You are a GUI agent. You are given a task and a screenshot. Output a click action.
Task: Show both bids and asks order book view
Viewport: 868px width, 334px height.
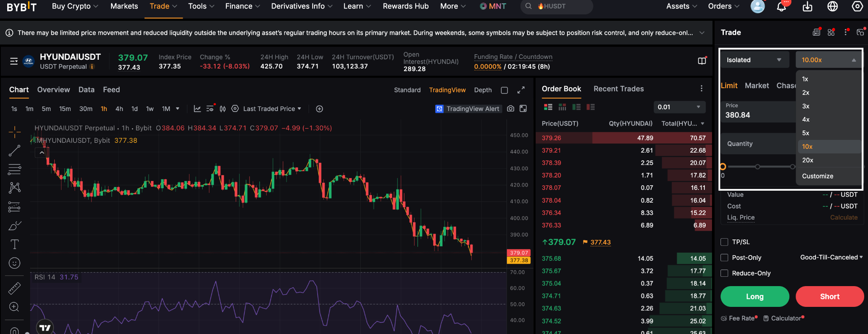click(x=548, y=107)
